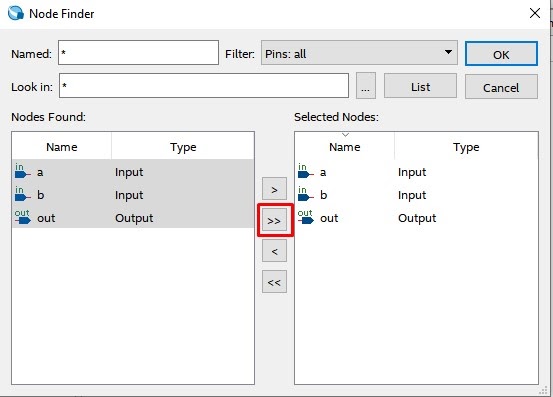Sort Nodes Found by Type column header
The width and height of the screenshot is (553, 397).
coord(183,146)
